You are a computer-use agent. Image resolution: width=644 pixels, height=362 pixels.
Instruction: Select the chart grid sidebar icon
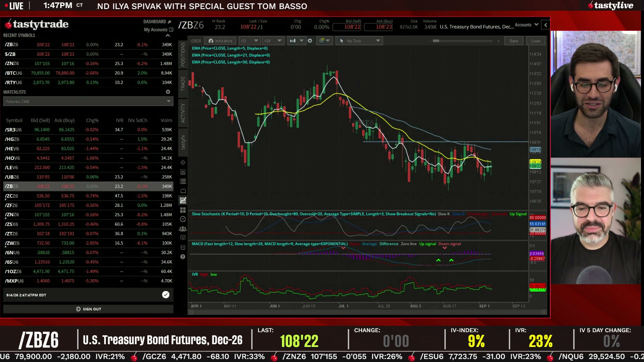coord(183,200)
